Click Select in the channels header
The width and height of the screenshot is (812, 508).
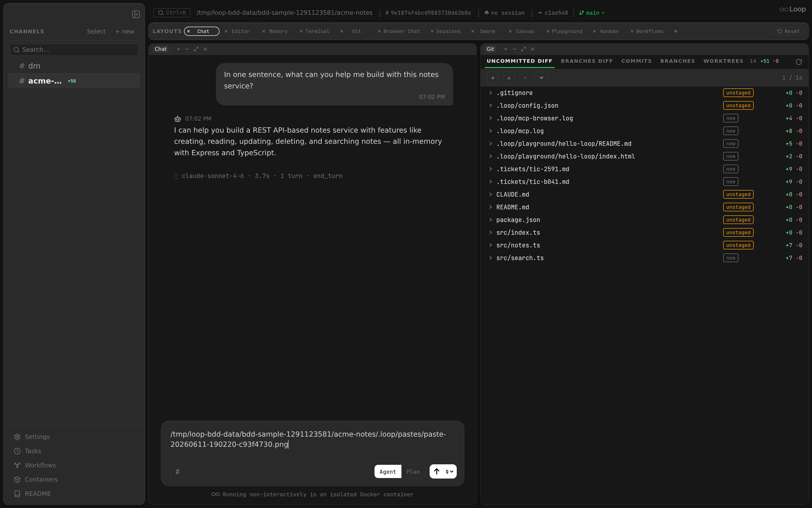click(x=96, y=31)
